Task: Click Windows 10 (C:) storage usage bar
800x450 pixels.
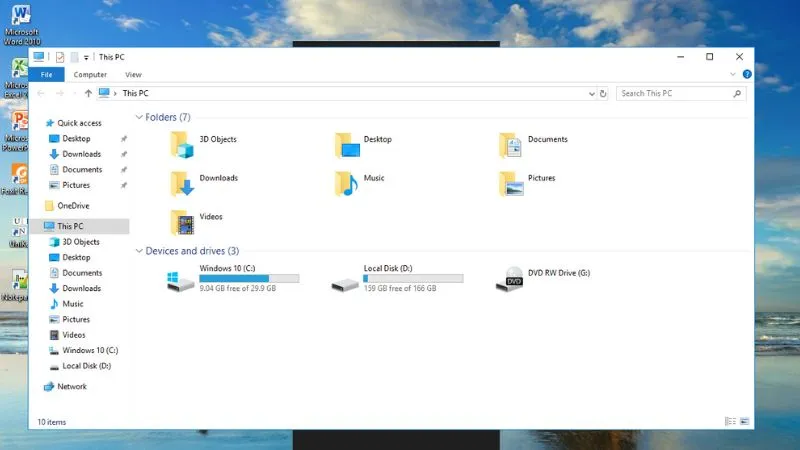Action: [249, 279]
